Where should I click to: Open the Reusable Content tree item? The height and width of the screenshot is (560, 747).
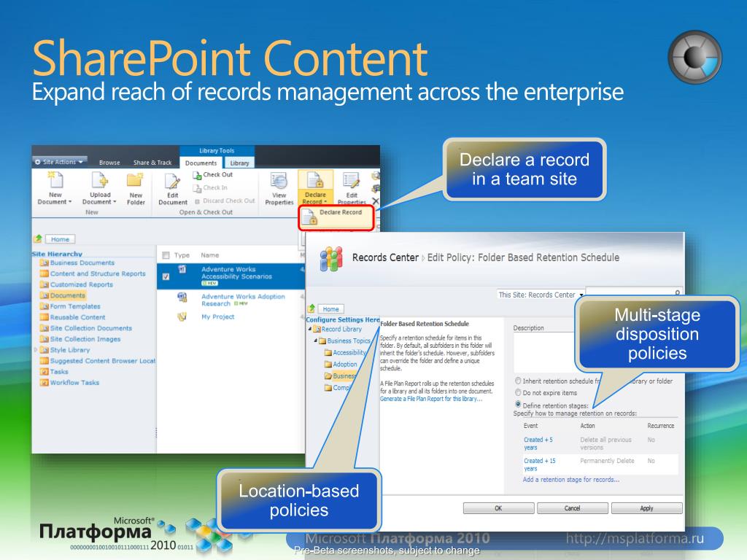click(x=77, y=318)
